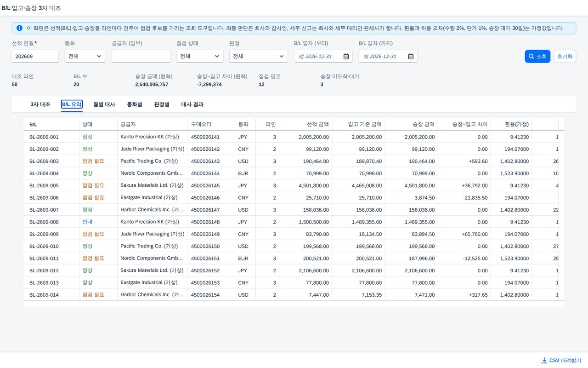Open calendar picker for B/L 일자 (부터)
This screenshot has height=368, width=588.
pyautogui.click(x=346, y=56)
